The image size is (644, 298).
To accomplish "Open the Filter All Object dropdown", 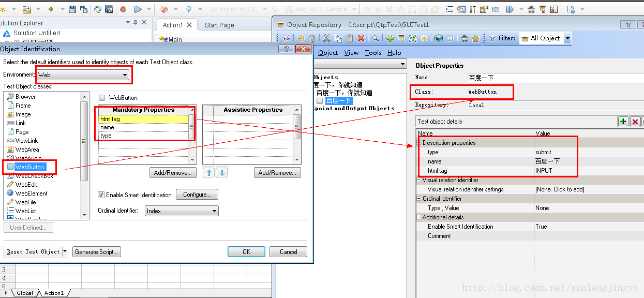I will pos(567,38).
